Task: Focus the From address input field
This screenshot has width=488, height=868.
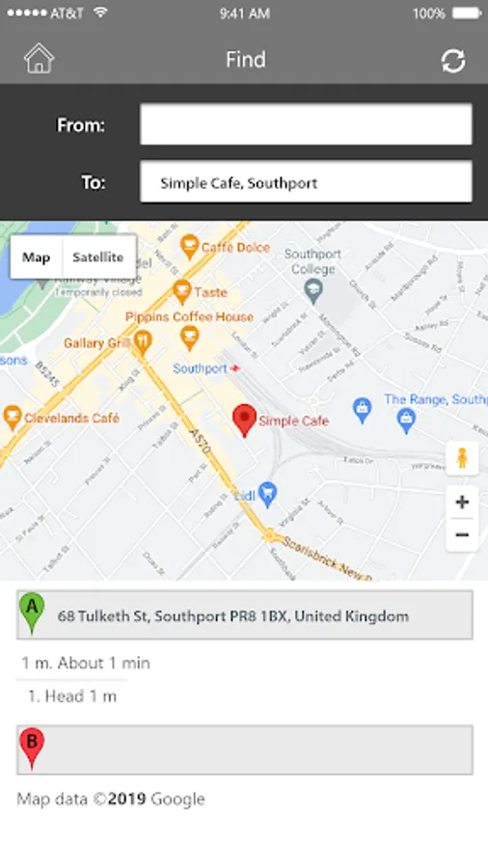Action: 306,124
